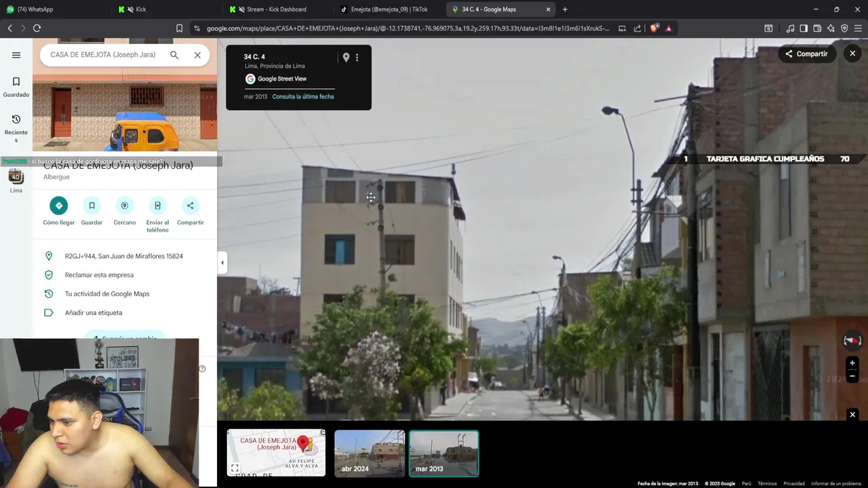Click the Brave Rewards triangle icon
This screenshot has width=868, height=488.
coord(669,28)
